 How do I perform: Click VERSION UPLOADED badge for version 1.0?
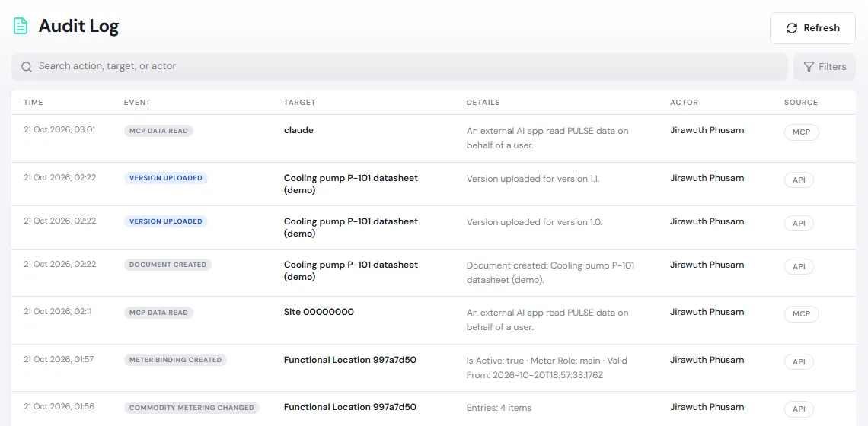165,221
